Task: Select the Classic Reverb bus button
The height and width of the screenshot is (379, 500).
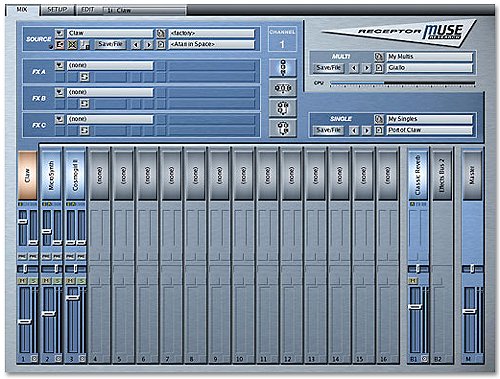Action: pyautogui.click(x=418, y=175)
